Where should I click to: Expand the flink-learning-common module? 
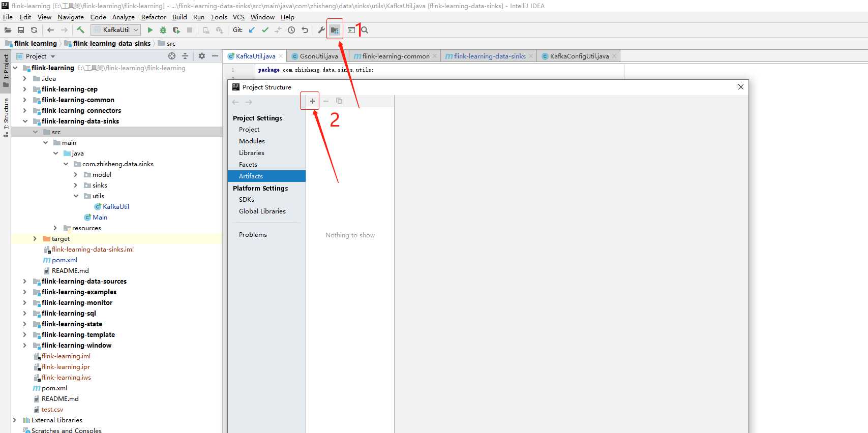point(25,100)
